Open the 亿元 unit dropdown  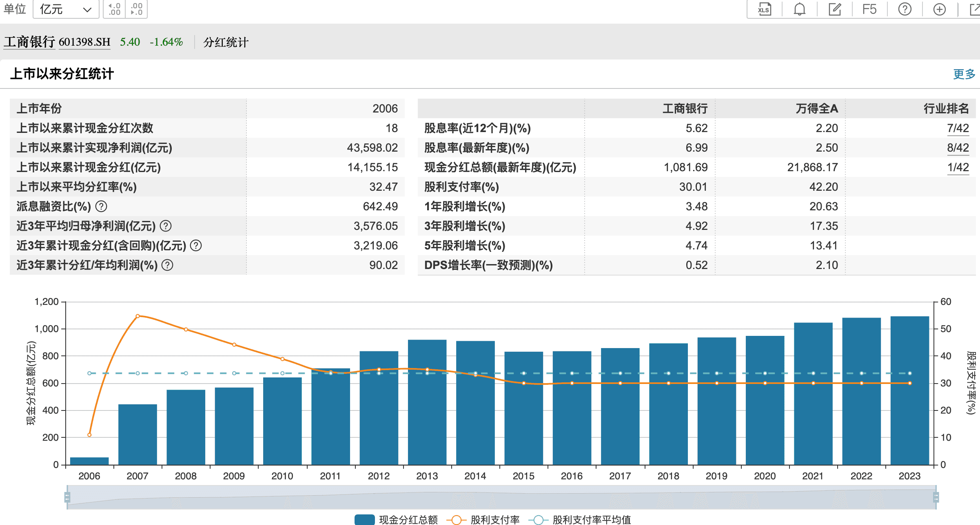tap(66, 9)
